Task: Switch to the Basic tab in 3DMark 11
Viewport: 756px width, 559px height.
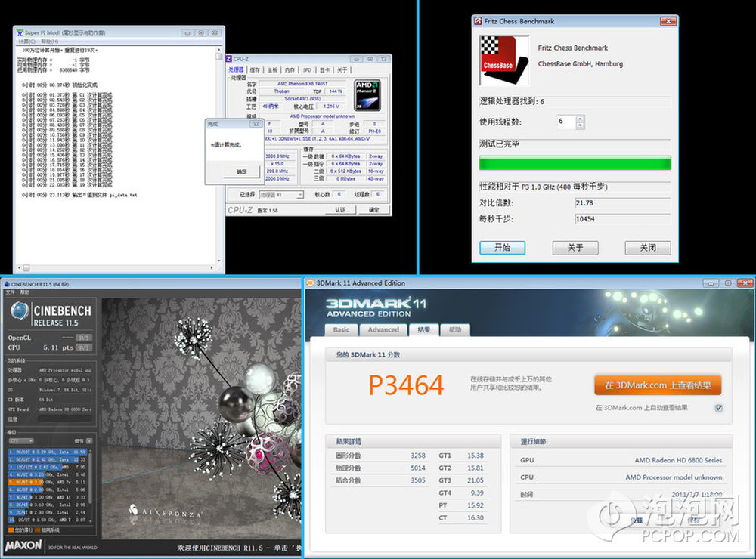Action: coord(342,329)
